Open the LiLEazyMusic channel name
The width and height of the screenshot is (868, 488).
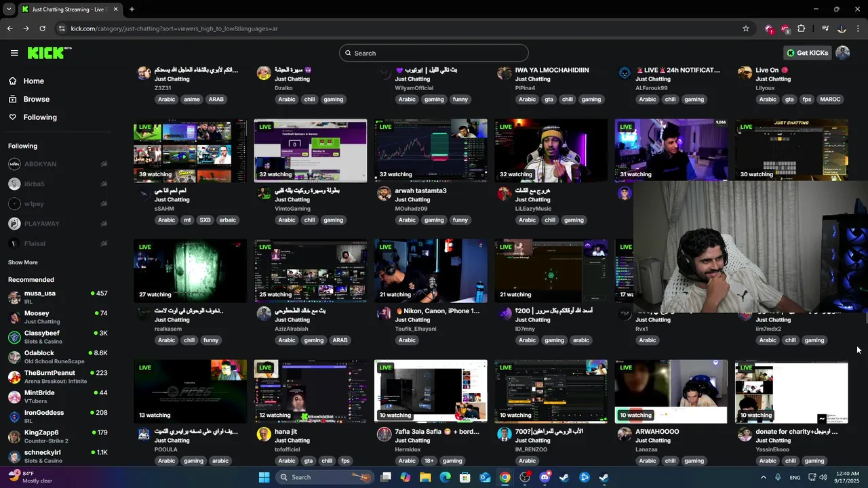click(x=533, y=209)
